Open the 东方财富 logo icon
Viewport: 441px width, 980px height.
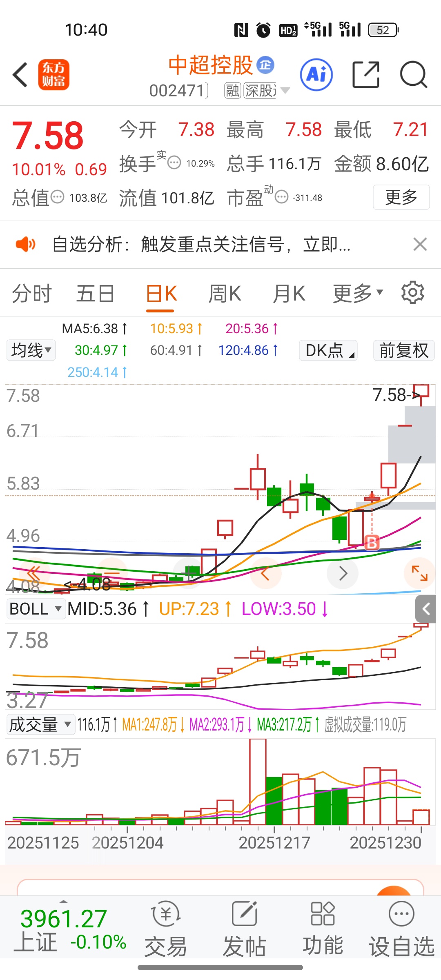point(54,75)
